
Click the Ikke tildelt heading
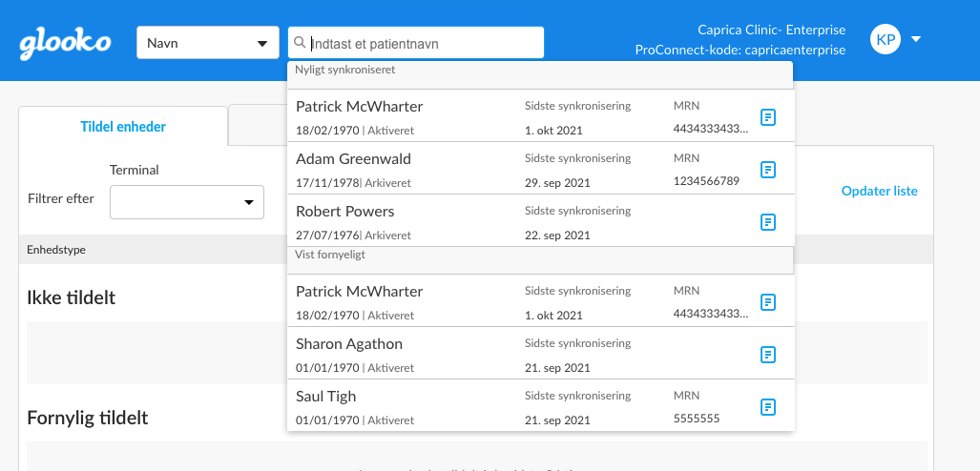(72, 297)
